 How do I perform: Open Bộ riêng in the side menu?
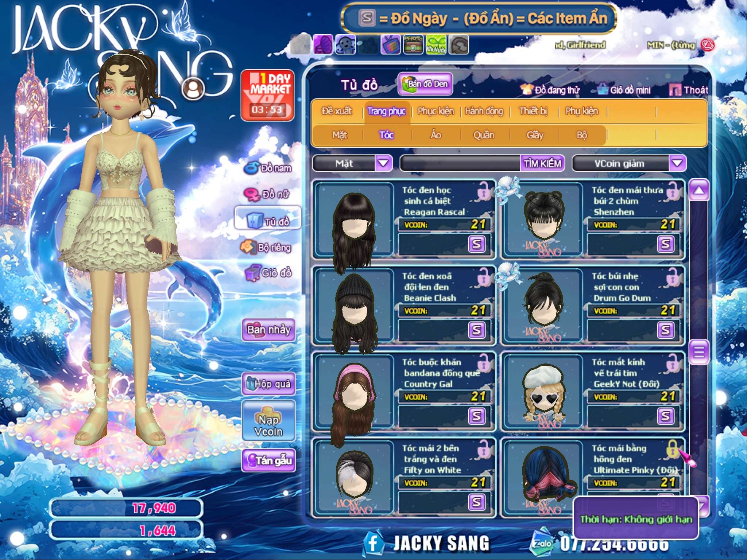[x=266, y=248]
